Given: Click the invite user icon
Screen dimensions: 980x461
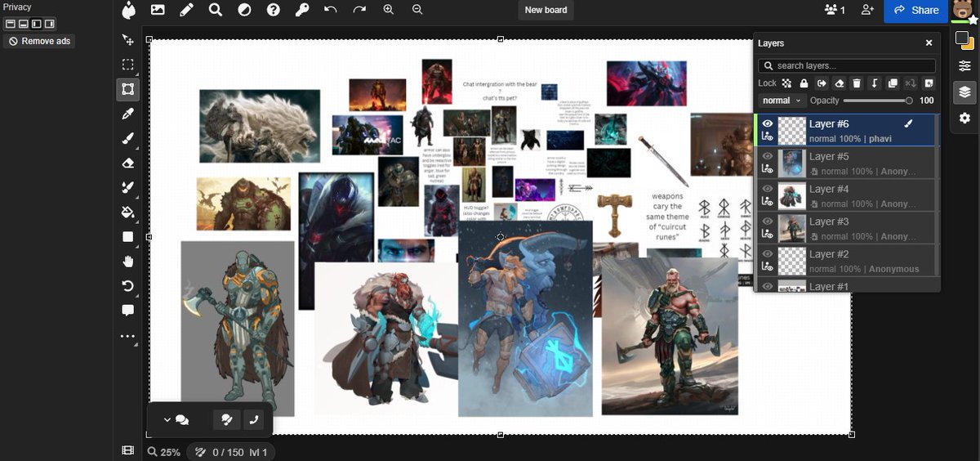Looking at the screenshot, I should coord(867,10).
